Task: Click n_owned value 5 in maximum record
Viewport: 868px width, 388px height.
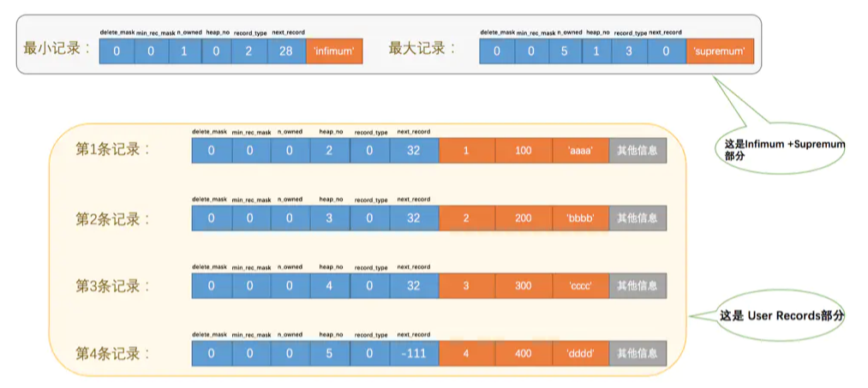Action: pos(566,51)
